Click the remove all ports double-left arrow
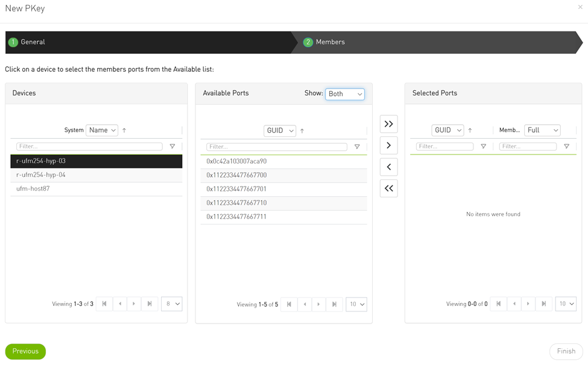 [x=388, y=188]
